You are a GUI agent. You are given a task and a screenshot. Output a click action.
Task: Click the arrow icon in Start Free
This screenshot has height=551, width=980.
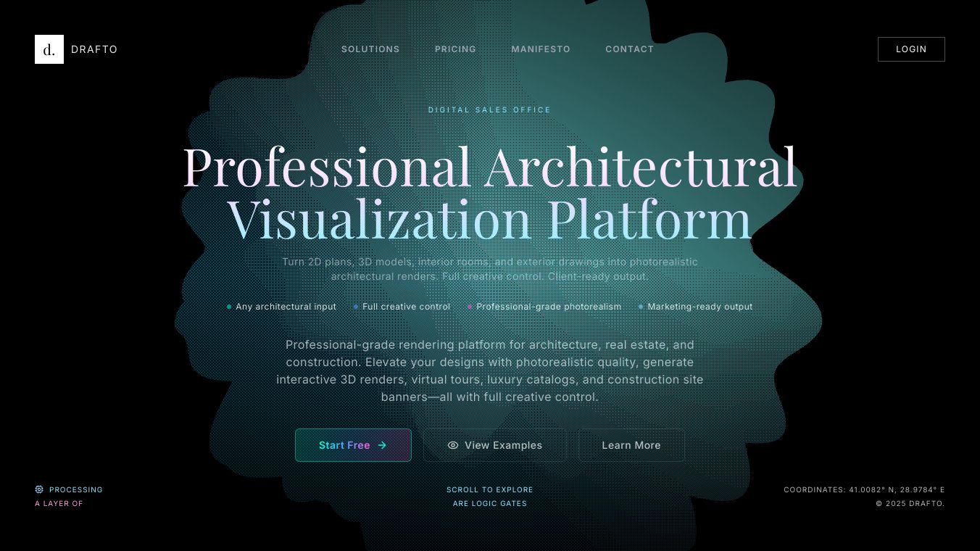point(382,445)
